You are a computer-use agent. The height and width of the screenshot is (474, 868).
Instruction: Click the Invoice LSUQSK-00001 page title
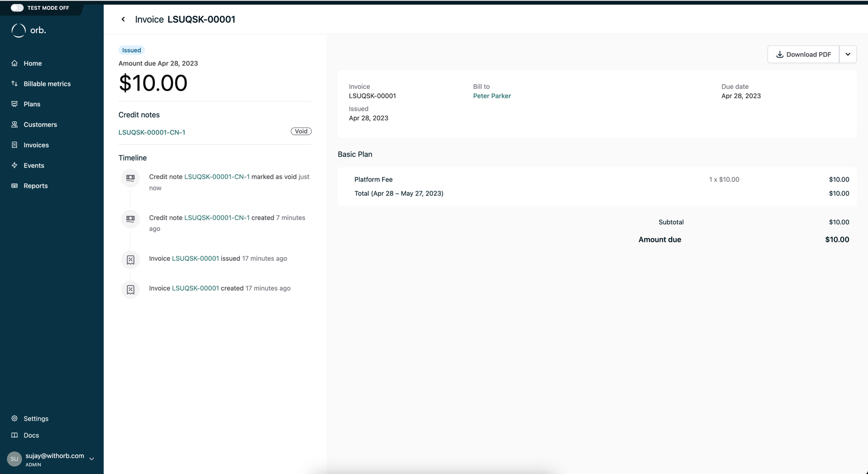(185, 20)
